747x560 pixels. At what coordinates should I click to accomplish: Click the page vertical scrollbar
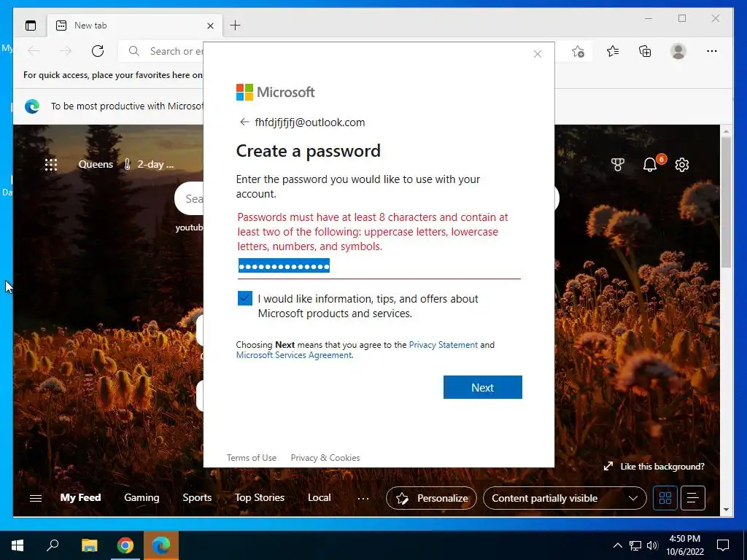point(726,203)
